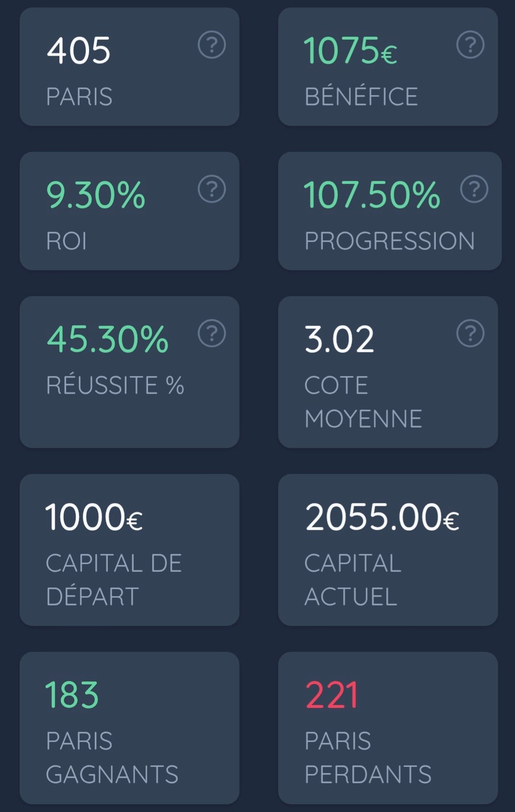Tap the ROI card help icon
Screen dimensions: 515x812
[212, 189]
